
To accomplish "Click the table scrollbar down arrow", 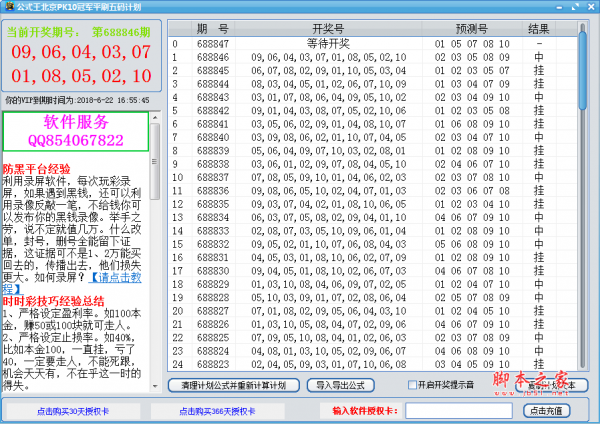I will (x=583, y=360).
